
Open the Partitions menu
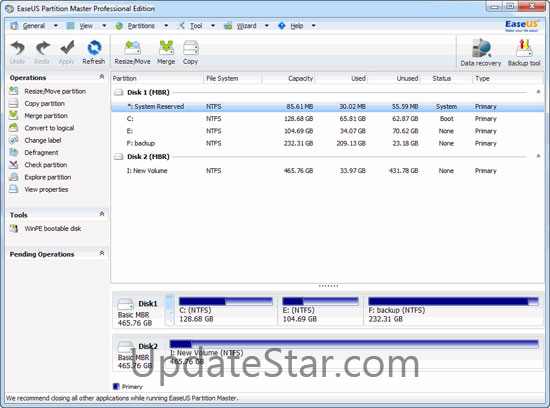(141, 26)
